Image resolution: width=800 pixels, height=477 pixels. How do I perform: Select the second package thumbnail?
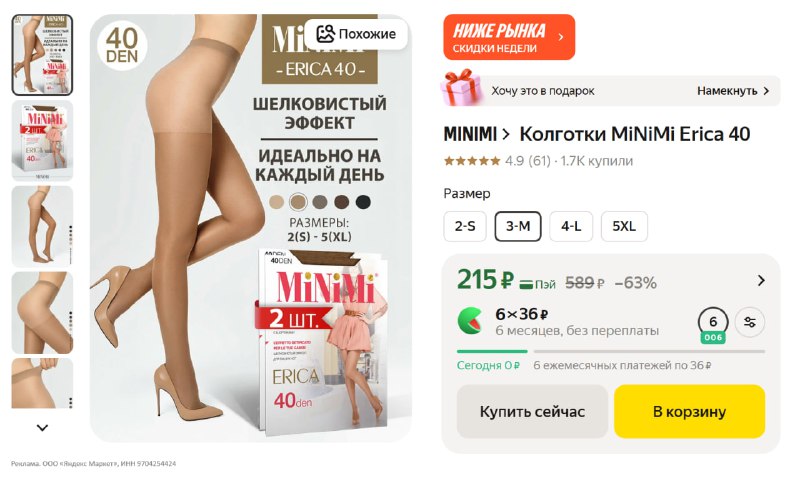[42, 140]
